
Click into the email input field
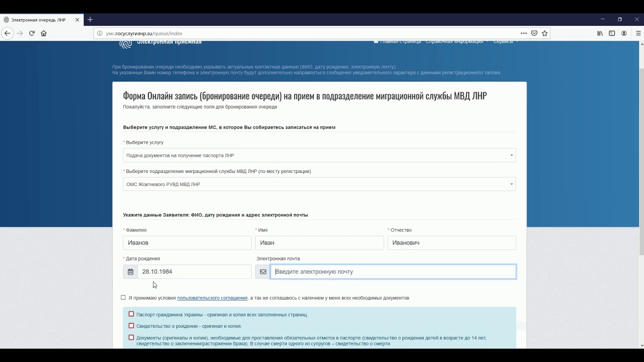(x=392, y=272)
